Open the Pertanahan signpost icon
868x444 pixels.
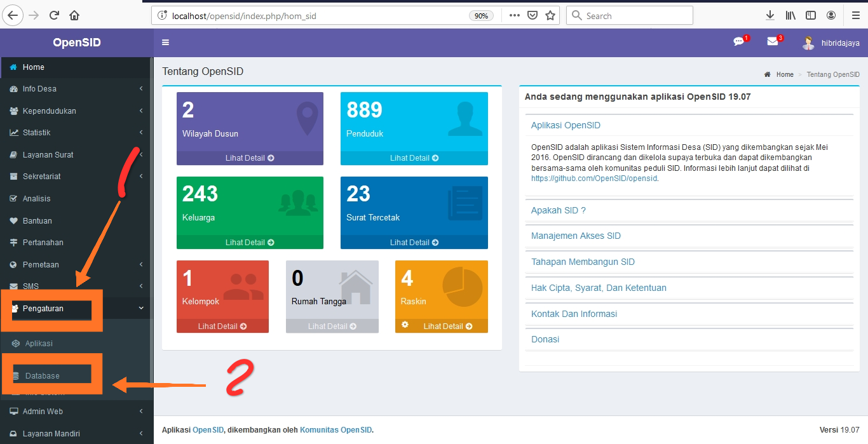[13, 243]
